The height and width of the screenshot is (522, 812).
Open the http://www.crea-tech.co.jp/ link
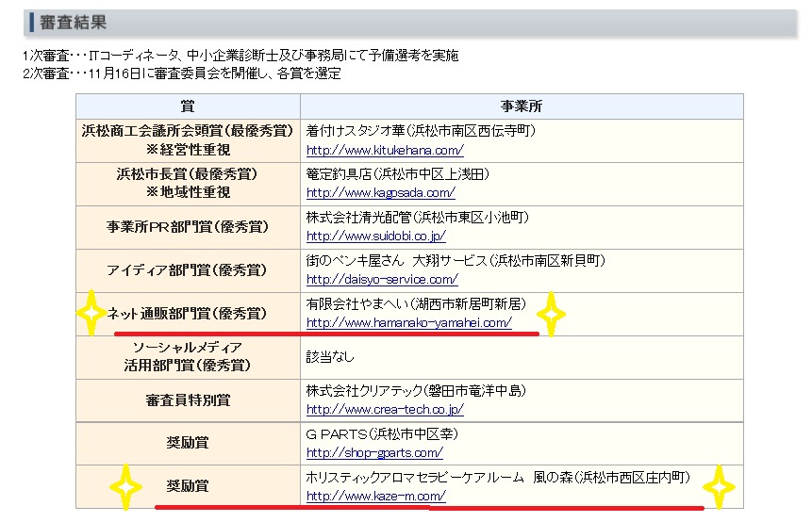point(385,410)
